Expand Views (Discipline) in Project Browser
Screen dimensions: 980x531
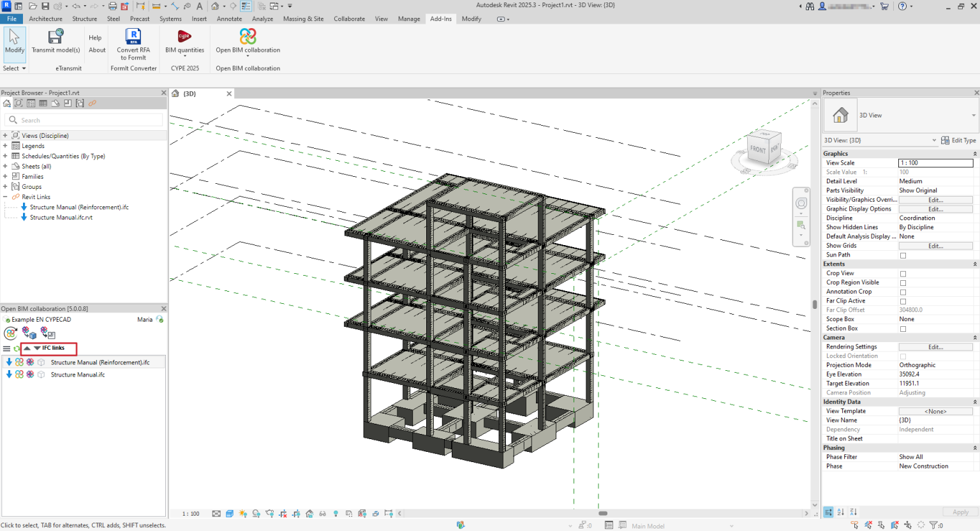[x=5, y=135]
